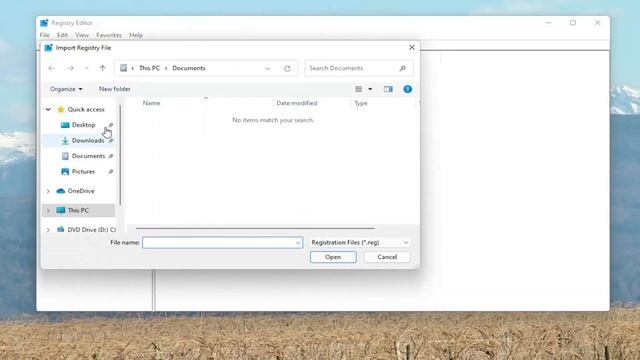The image size is (640, 360).
Task: Open Registration Files type dropdown
Action: point(360,242)
